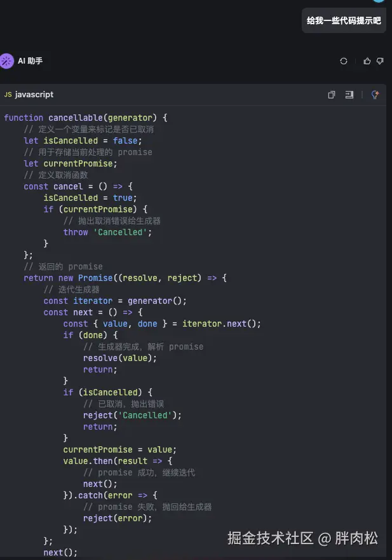The image size is (392, 560).
Task: Click the purple AI assistant avatar
Action: 7,61
